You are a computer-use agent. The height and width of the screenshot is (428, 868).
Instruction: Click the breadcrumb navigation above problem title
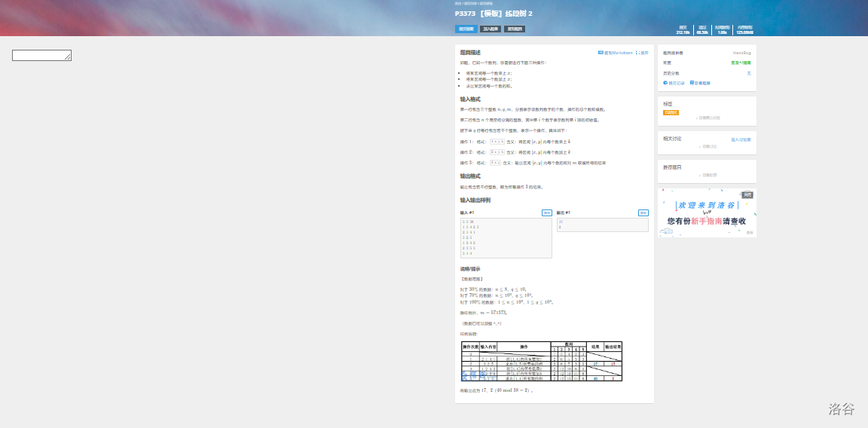pyautogui.click(x=471, y=4)
